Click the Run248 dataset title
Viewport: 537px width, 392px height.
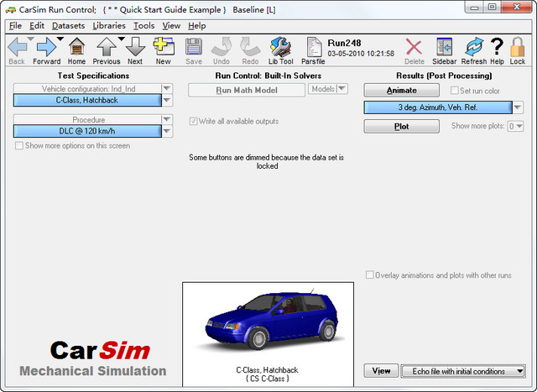tap(344, 43)
